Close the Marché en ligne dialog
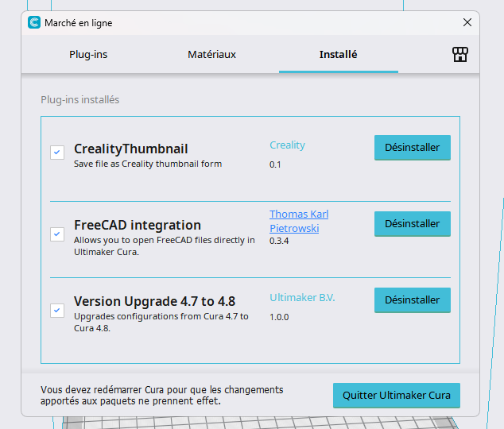This screenshot has height=429, width=504. pos(467,22)
